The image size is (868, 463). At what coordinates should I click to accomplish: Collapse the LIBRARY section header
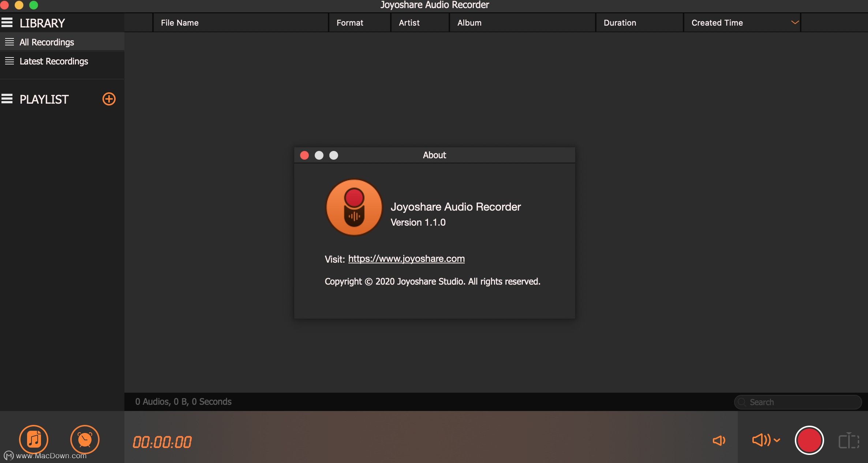tap(7, 23)
